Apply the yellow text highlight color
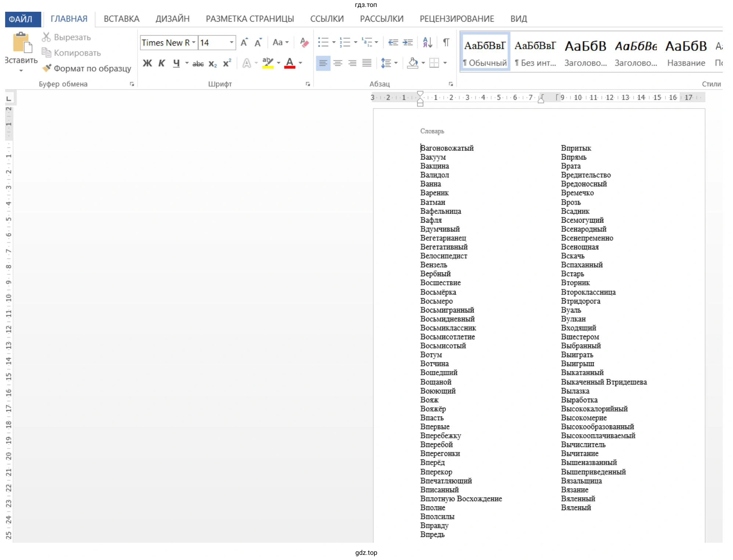Image resolution: width=733 pixels, height=560 pixels. click(268, 63)
